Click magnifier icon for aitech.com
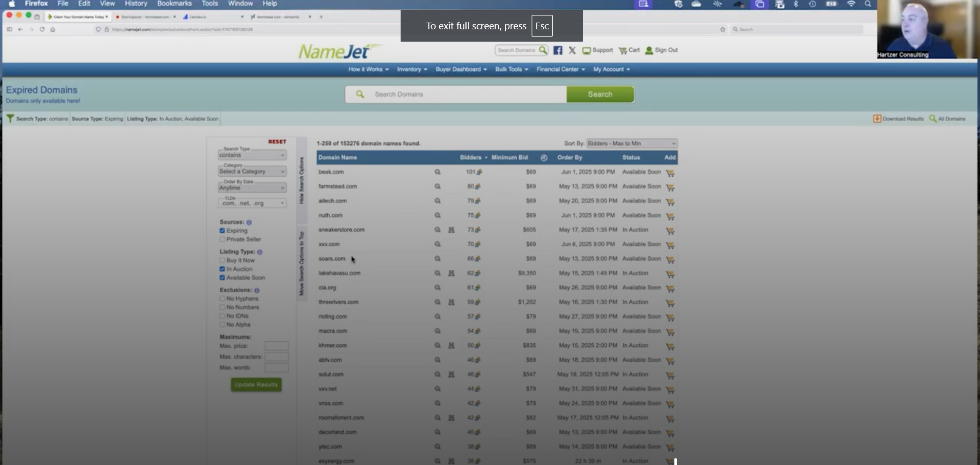This screenshot has height=465, width=980. pyautogui.click(x=438, y=201)
